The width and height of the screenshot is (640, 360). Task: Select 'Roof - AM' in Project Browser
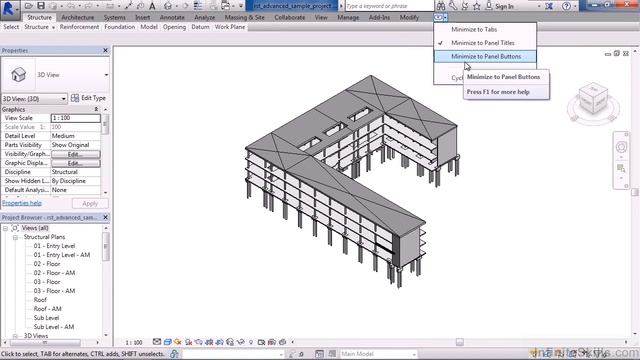[47, 309]
